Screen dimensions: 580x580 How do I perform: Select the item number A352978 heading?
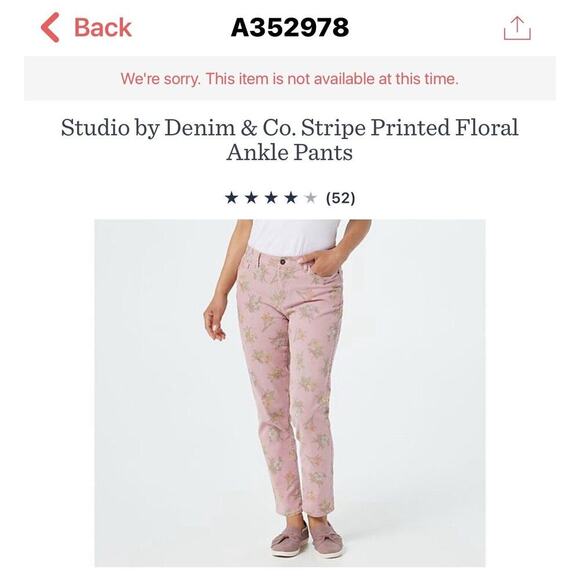pyautogui.click(x=290, y=27)
